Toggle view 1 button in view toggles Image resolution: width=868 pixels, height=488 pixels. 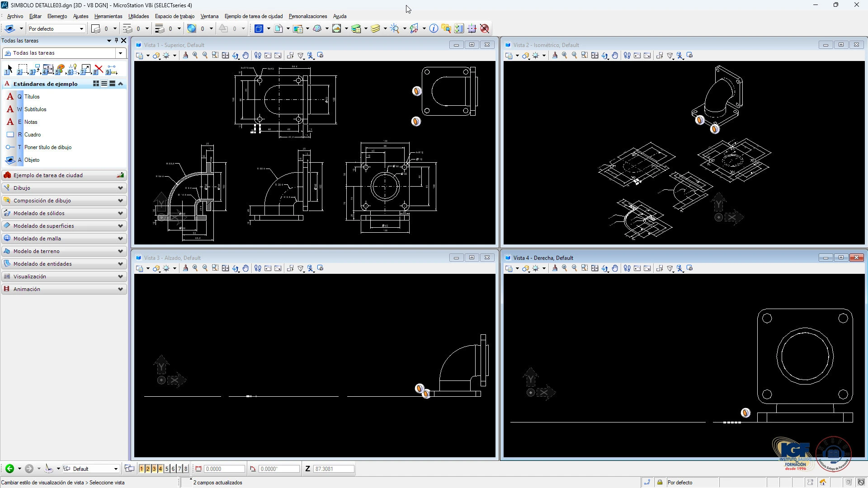coord(142,469)
